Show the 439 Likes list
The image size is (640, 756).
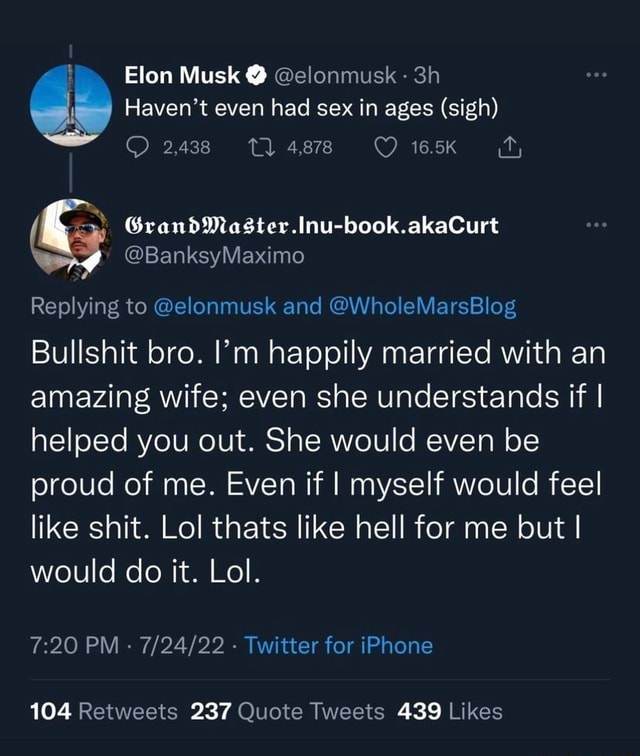pyautogui.click(x=450, y=712)
